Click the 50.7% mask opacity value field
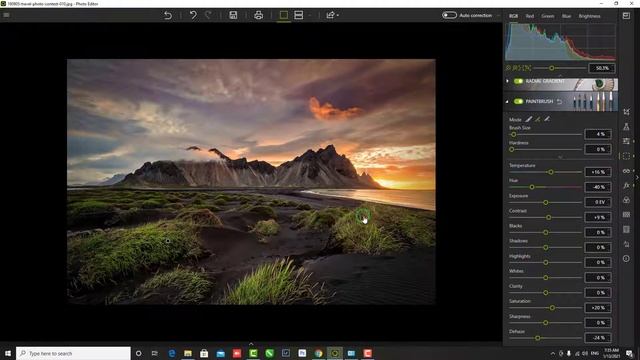The height and width of the screenshot is (360, 640). click(602, 68)
